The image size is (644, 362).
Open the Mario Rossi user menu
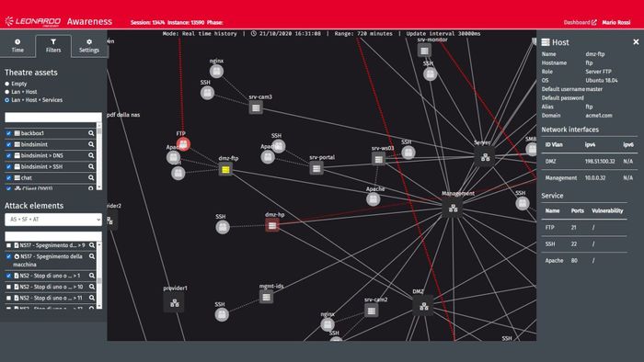point(616,23)
